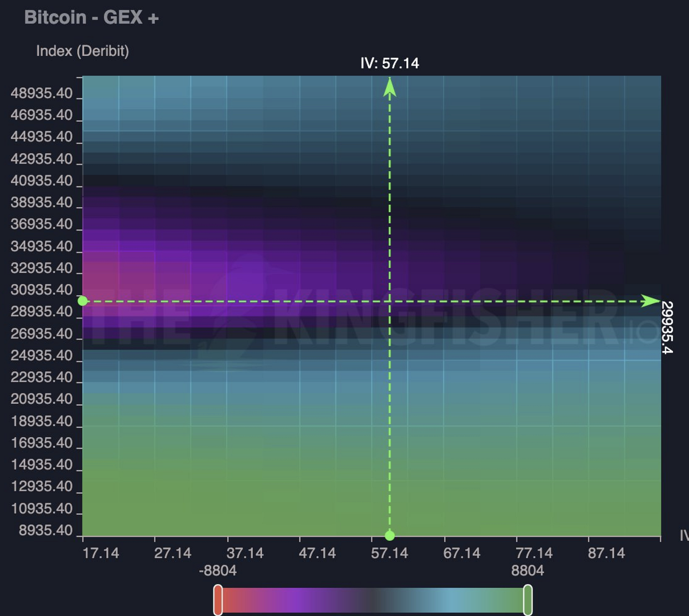
Task: Click the 34935.40 price axis label
Action: [x=42, y=246]
